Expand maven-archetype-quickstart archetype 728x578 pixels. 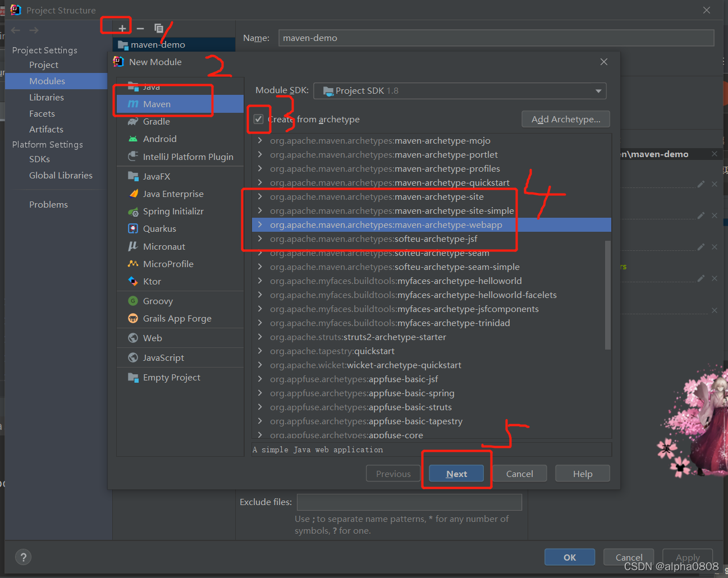click(260, 182)
